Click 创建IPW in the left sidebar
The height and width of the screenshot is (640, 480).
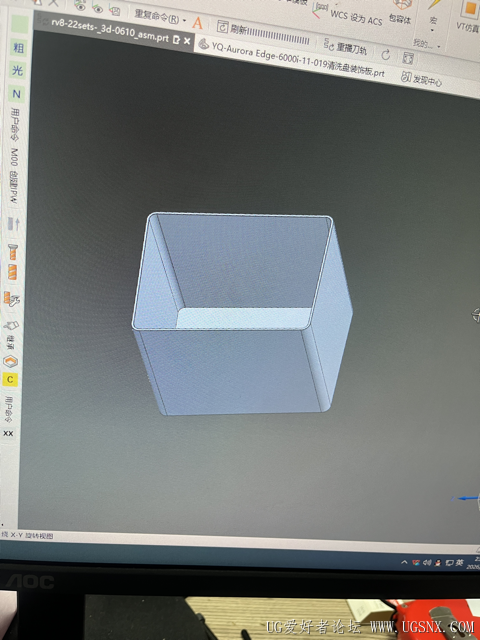pyautogui.click(x=13, y=186)
